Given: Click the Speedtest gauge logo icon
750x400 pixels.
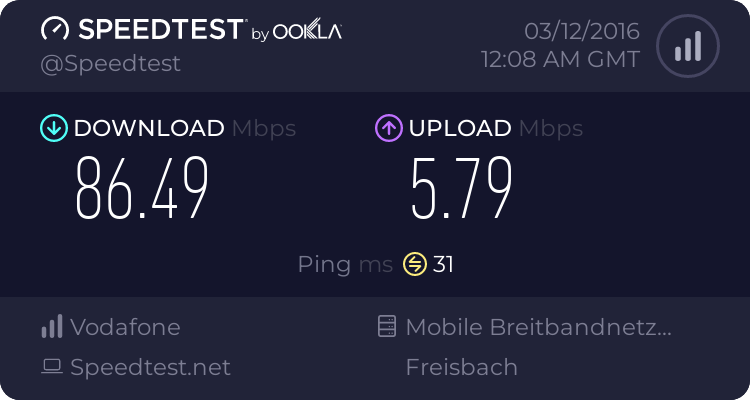Looking at the screenshot, I should coord(55,29).
